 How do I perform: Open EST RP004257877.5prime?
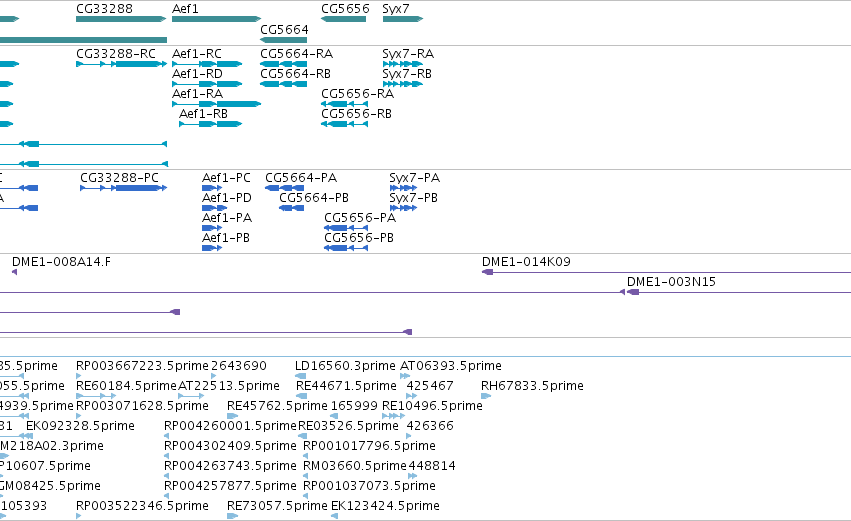click(167, 496)
